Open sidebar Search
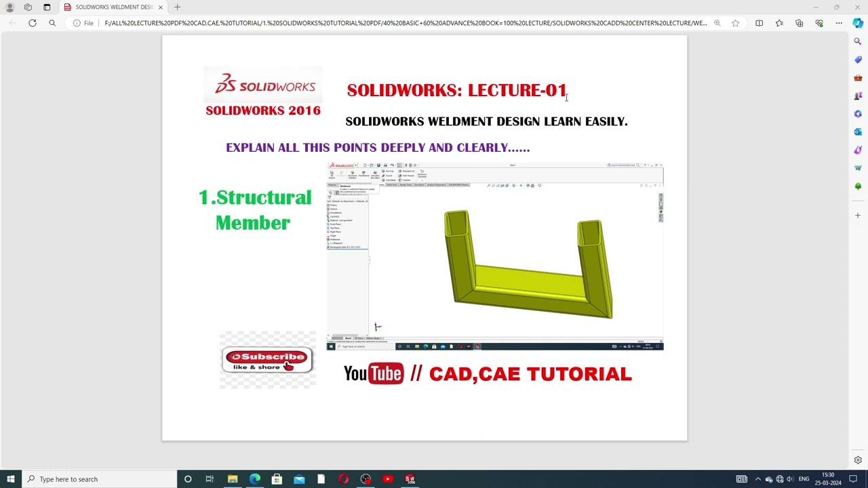868x488 pixels. point(858,41)
